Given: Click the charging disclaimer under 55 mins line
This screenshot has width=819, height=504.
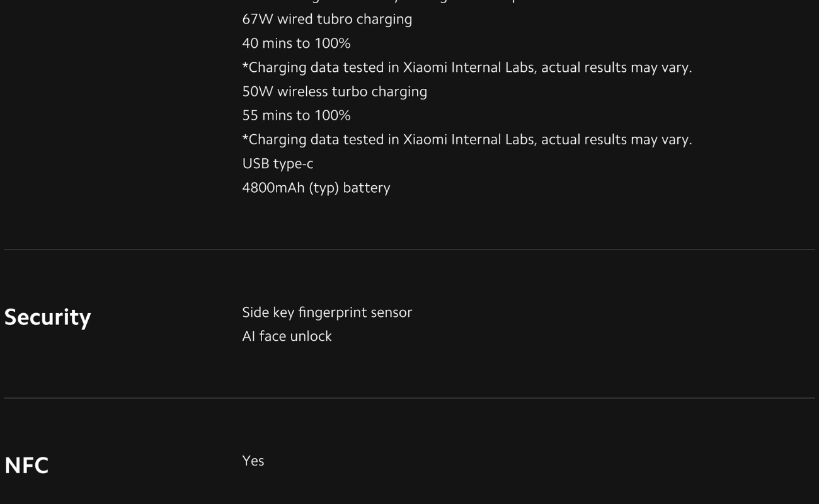Looking at the screenshot, I should (x=467, y=139).
